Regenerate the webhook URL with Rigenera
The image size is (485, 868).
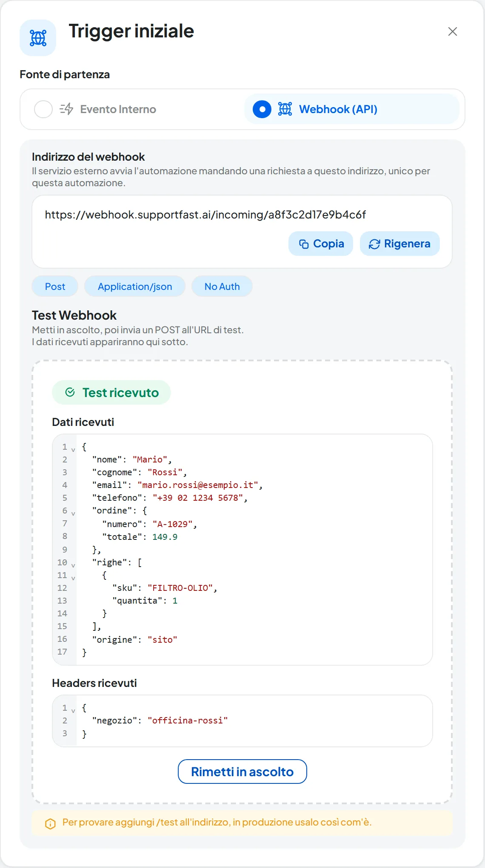click(400, 244)
